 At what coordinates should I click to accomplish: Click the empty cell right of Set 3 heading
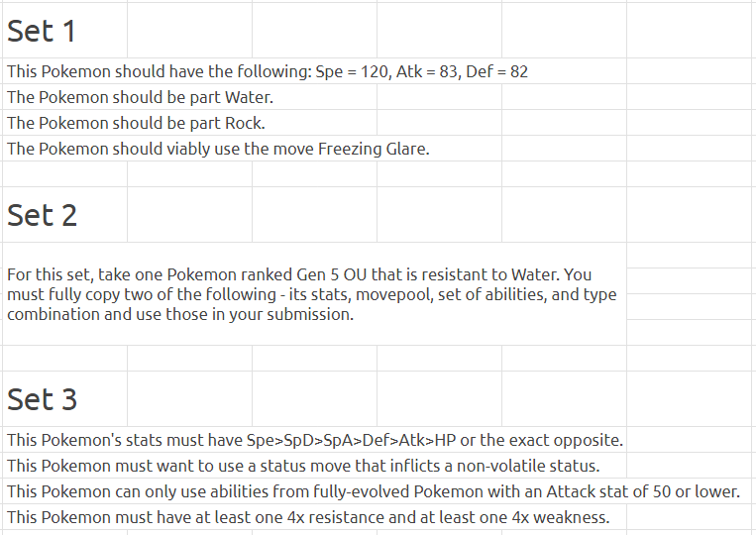(x=188, y=399)
